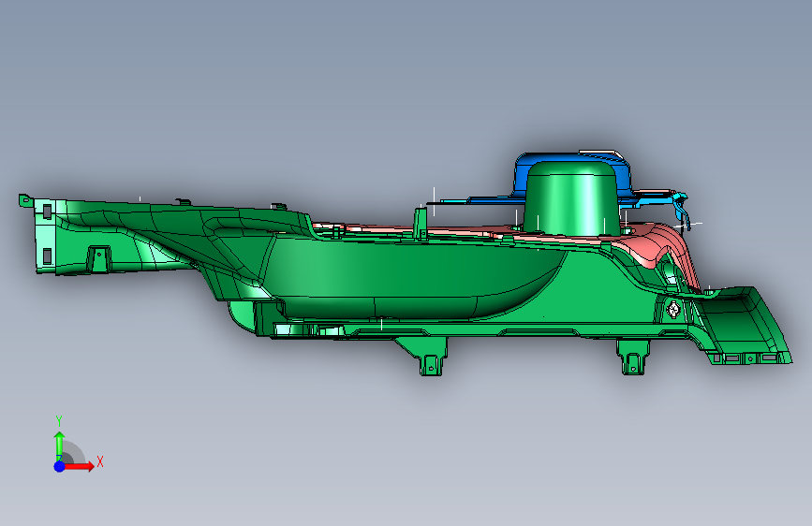Image resolution: width=812 pixels, height=526 pixels.
Task: Select the blue Z axis dot on triad
Action: 60,466
